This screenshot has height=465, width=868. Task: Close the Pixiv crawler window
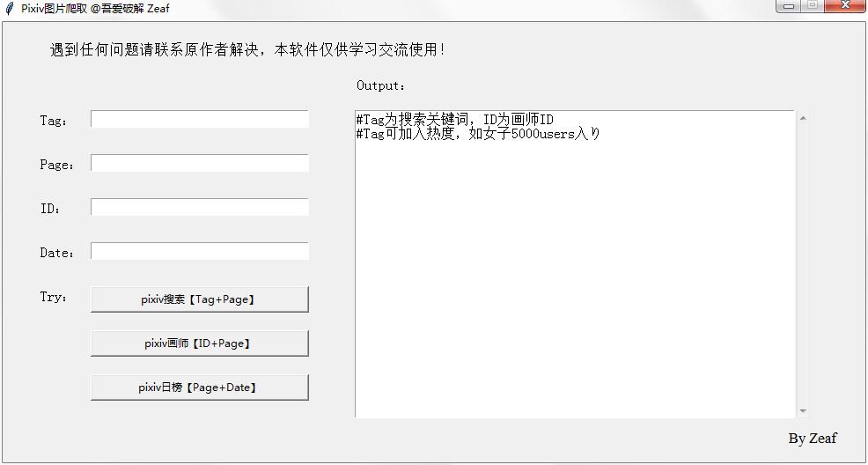(845, 6)
